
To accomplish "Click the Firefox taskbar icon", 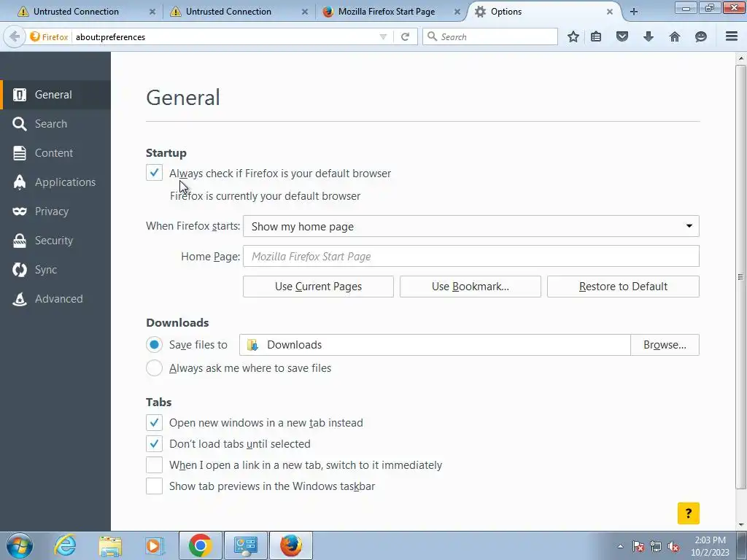I will 291,545.
